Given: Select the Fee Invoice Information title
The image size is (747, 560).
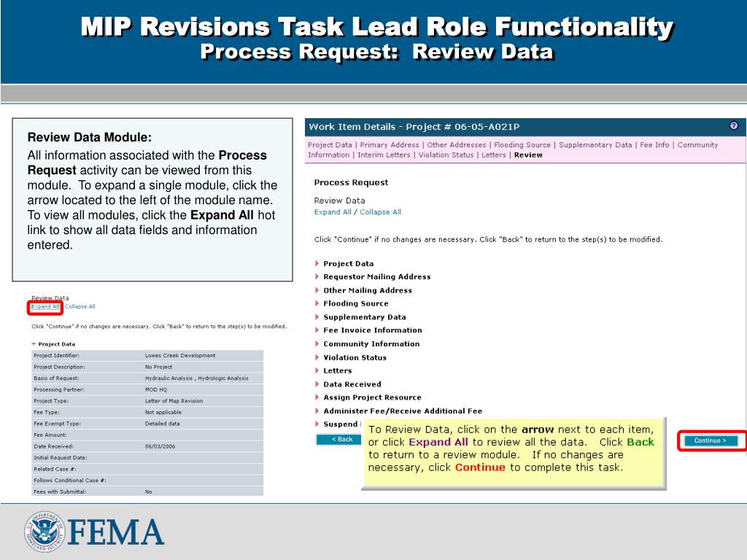Looking at the screenshot, I should [x=373, y=330].
